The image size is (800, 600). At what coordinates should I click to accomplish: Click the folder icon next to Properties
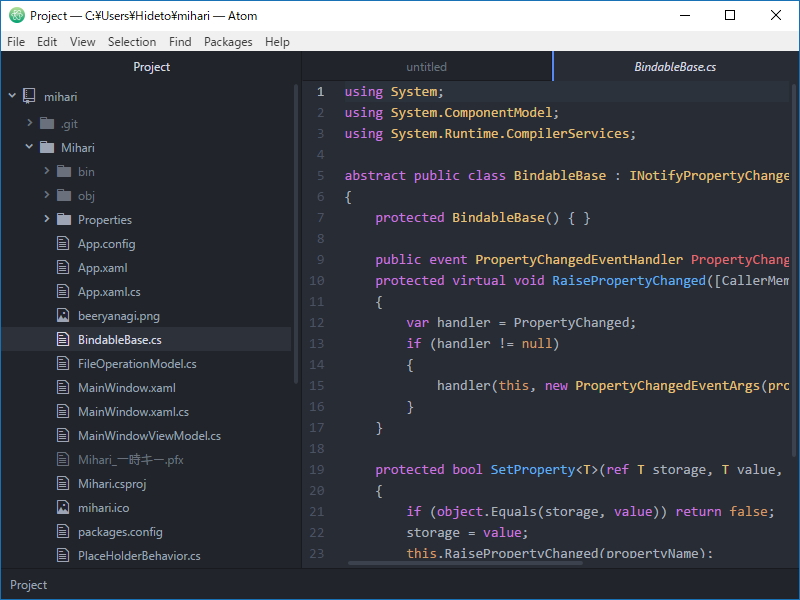click(x=63, y=219)
